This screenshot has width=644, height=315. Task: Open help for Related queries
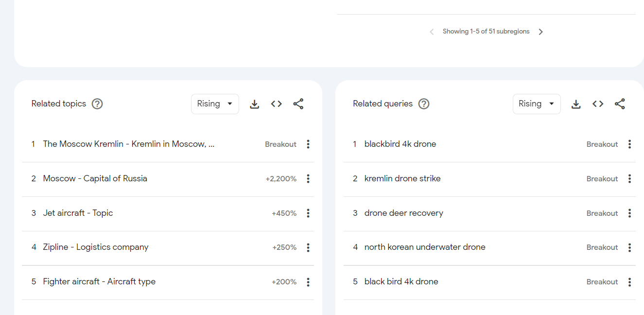424,104
